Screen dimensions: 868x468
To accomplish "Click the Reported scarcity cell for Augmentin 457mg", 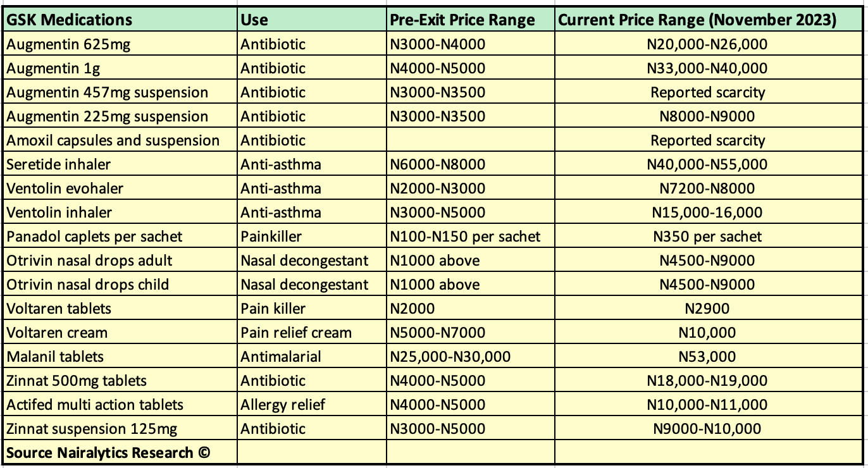I will [x=708, y=92].
